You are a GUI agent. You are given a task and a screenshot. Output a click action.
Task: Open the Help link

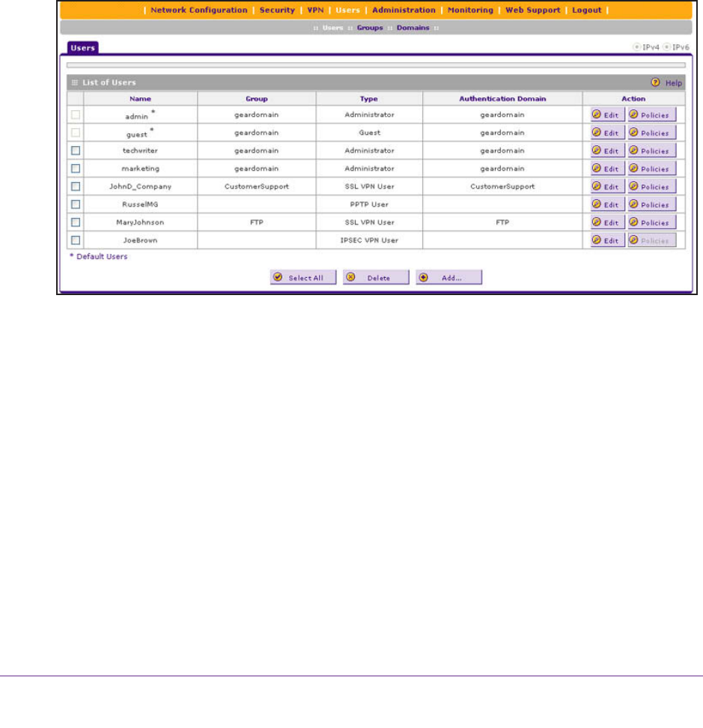674,83
